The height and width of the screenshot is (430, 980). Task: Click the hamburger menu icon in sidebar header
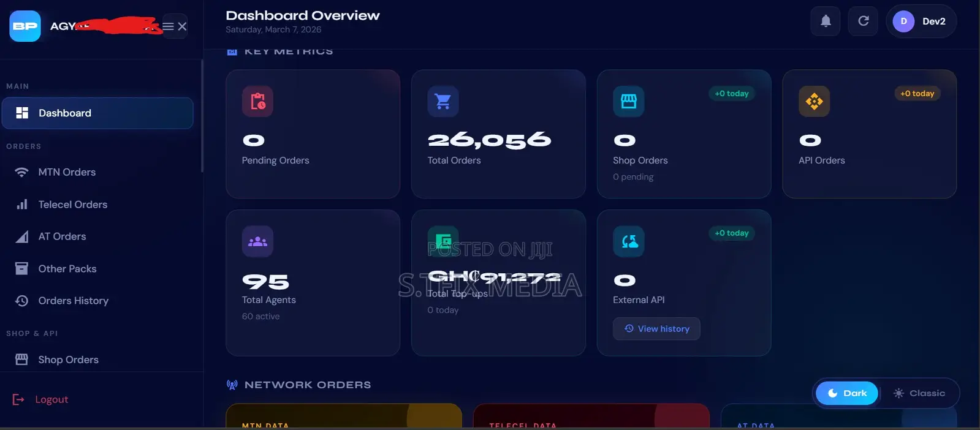[168, 26]
